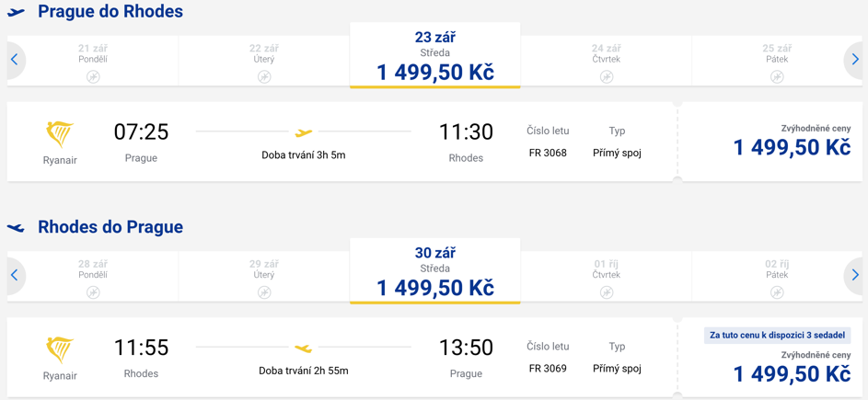Show earlier return dates with the left arrow

(x=15, y=275)
